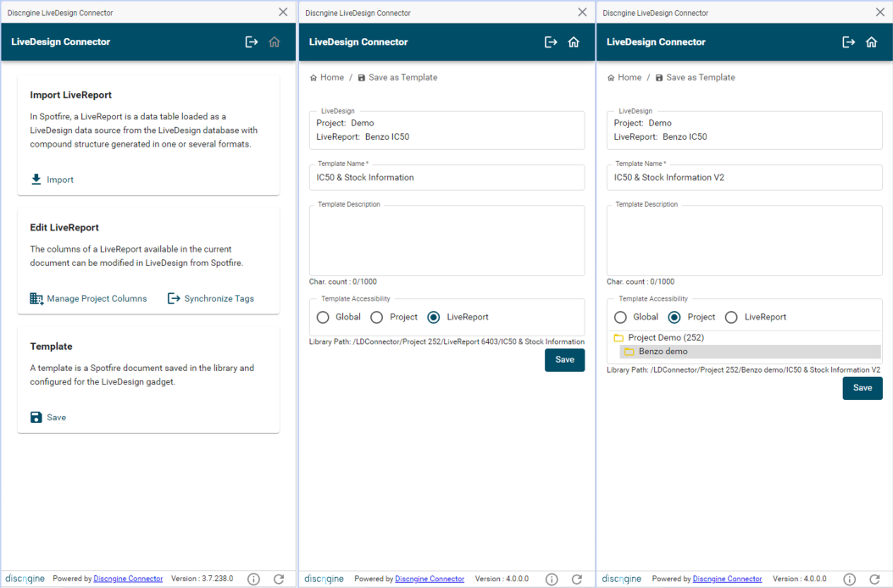Close the left Discngine LiveDesign Connector window
The width and height of the screenshot is (893, 588).
[283, 12]
